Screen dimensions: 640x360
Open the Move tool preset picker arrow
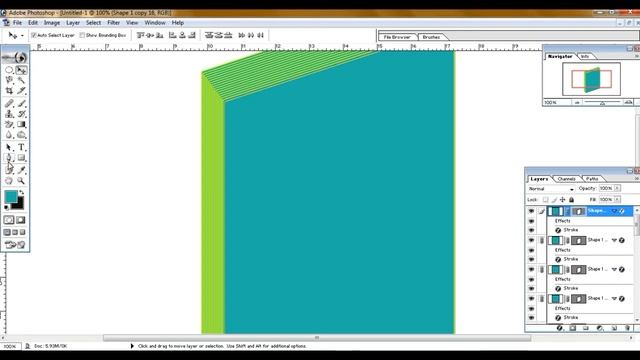click(x=22, y=36)
